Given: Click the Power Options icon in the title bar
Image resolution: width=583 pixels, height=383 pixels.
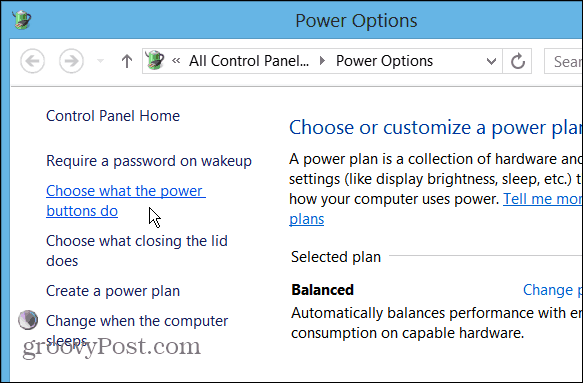Looking at the screenshot, I should click(22, 20).
